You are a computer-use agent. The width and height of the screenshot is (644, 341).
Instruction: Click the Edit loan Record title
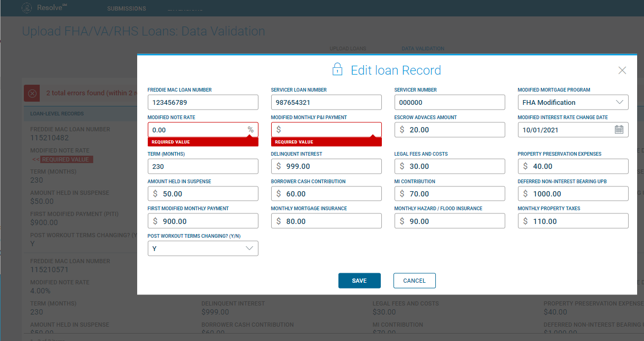pos(396,70)
